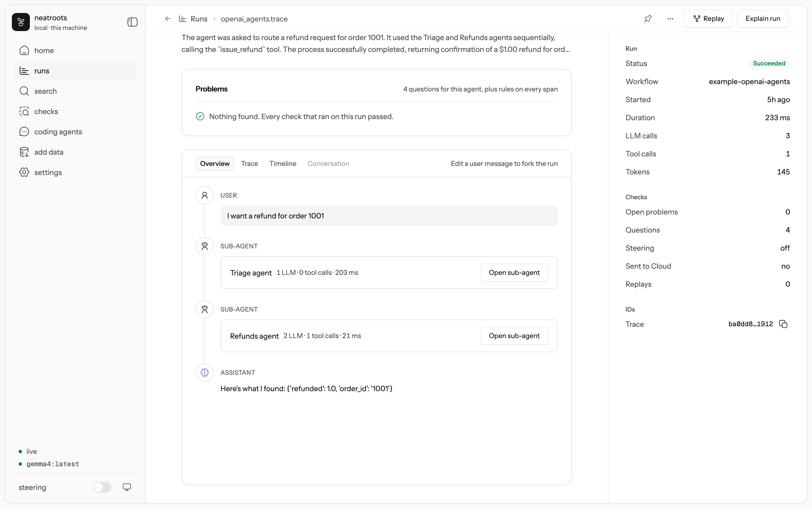812x508 pixels.
Task: Click the assistant reply 'Here's what I found'
Action: 306,389
